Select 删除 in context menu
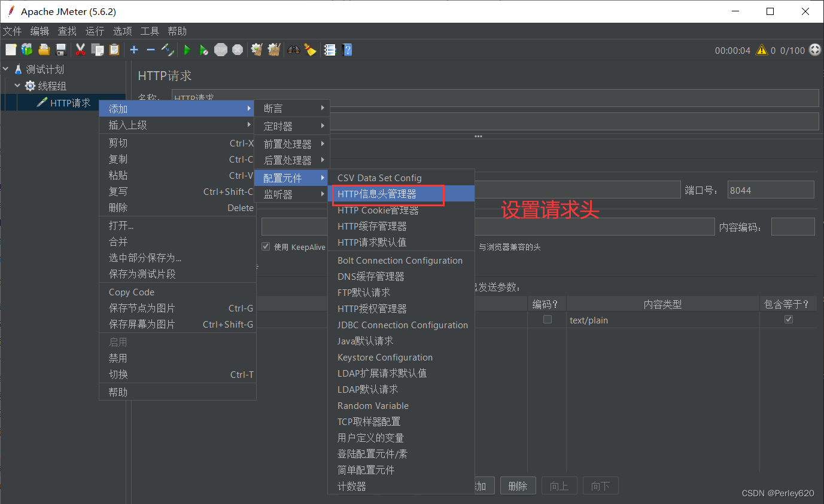Viewport: 824px width, 504px height. click(x=178, y=207)
